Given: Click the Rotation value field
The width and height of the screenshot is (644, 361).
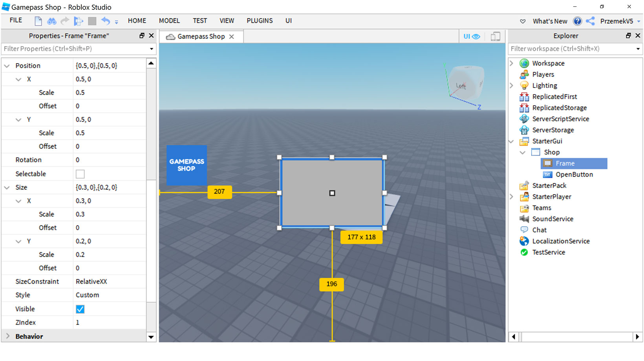Looking at the screenshot, I should [x=110, y=160].
